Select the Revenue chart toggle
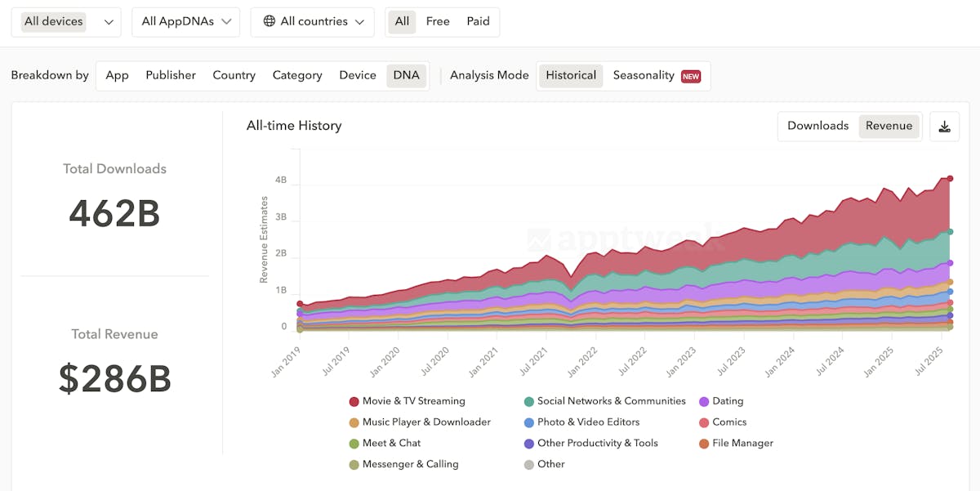The height and width of the screenshot is (491, 980). [889, 126]
